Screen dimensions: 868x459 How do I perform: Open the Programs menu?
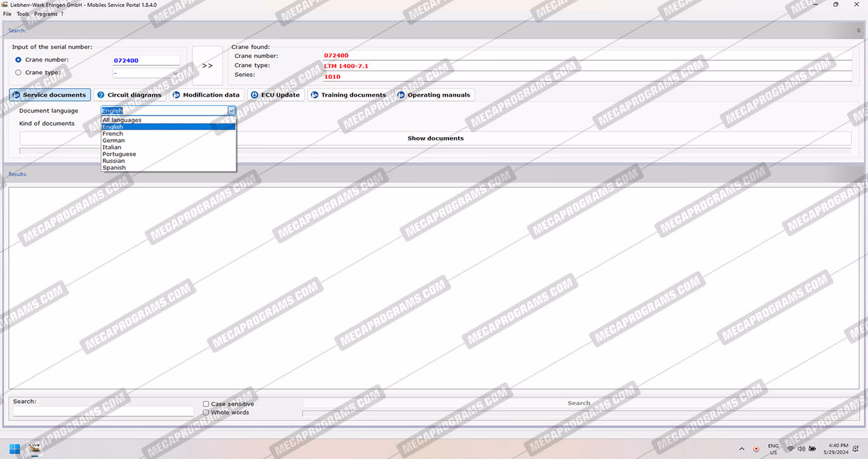click(x=46, y=14)
